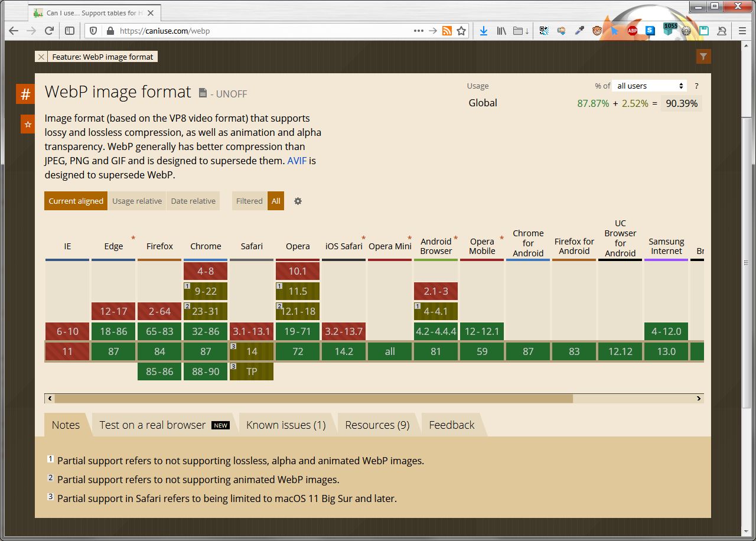Switch to the Resources (9) tab

(377, 425)
